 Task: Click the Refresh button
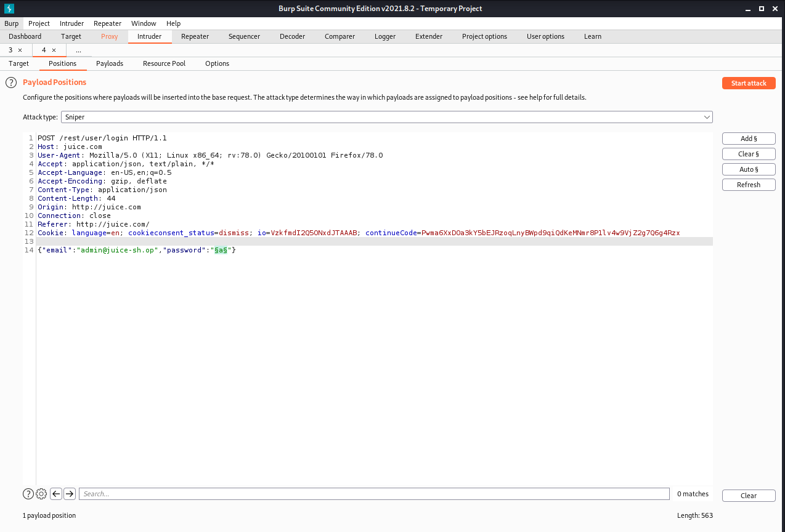pos(749,185)
